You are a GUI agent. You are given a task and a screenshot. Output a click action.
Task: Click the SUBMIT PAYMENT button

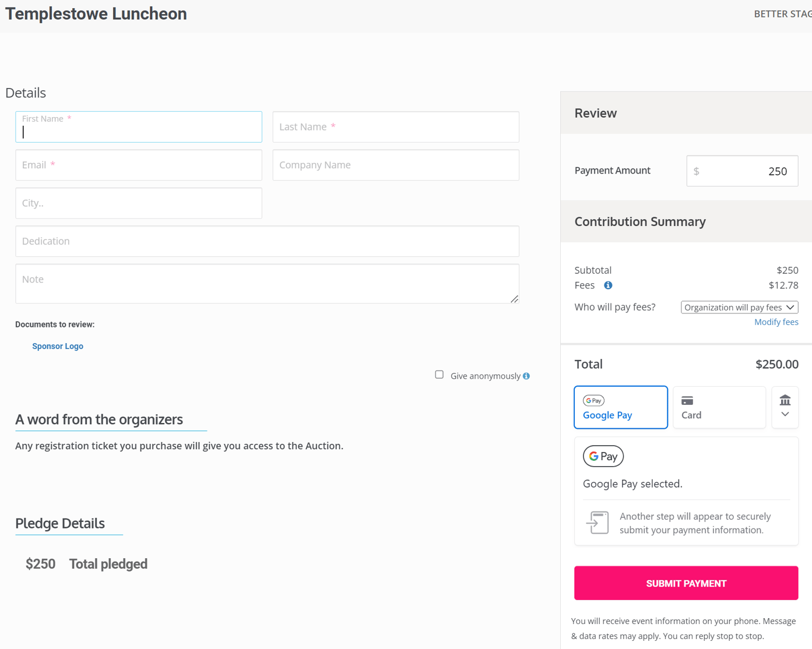click(686, 583)
